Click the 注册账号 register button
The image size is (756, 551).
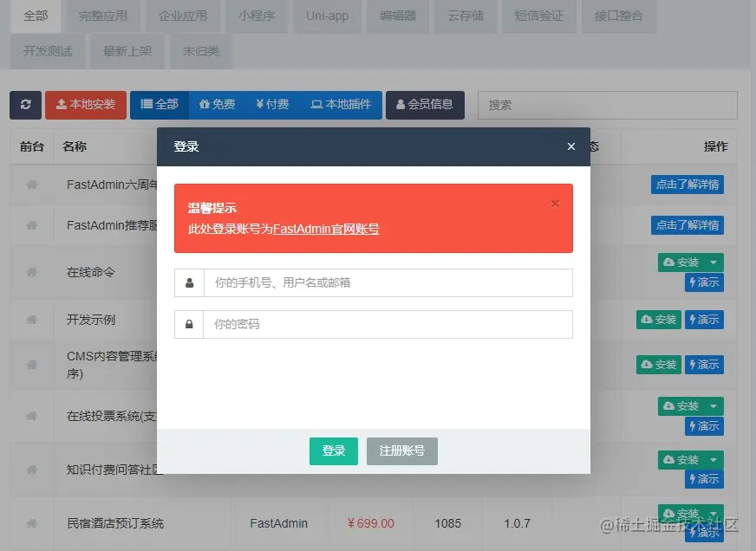point(401,451)
